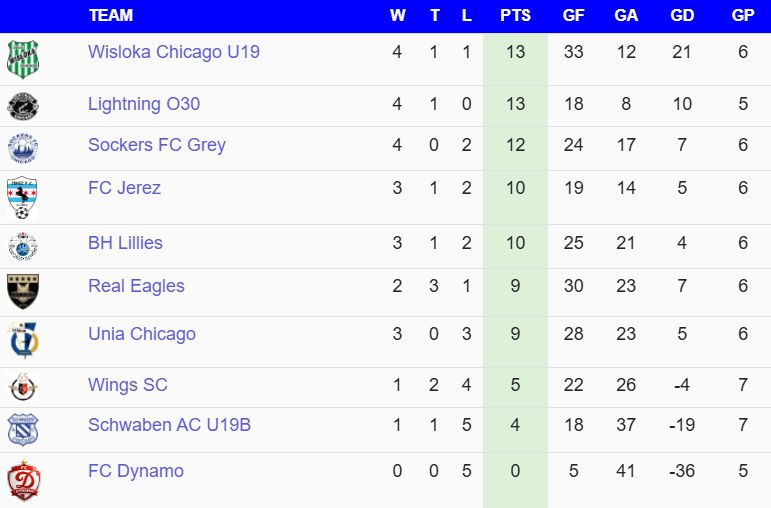Click the Lightning O30 team logo
Image resolution: width=771 pixels, height=508 pixels.
point(22,106)
